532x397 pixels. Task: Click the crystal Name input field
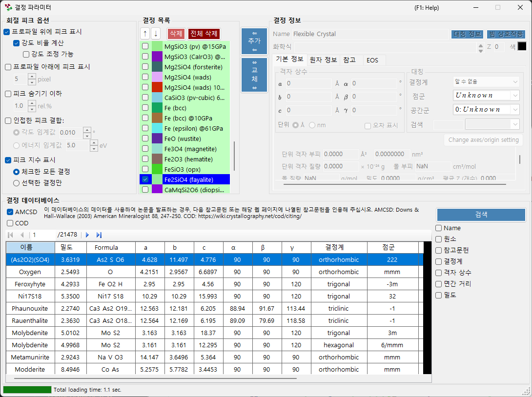(x=370, y=34)
